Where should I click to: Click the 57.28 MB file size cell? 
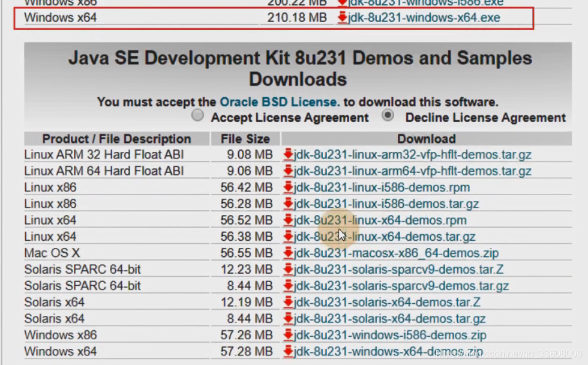[x=247, y=351]
